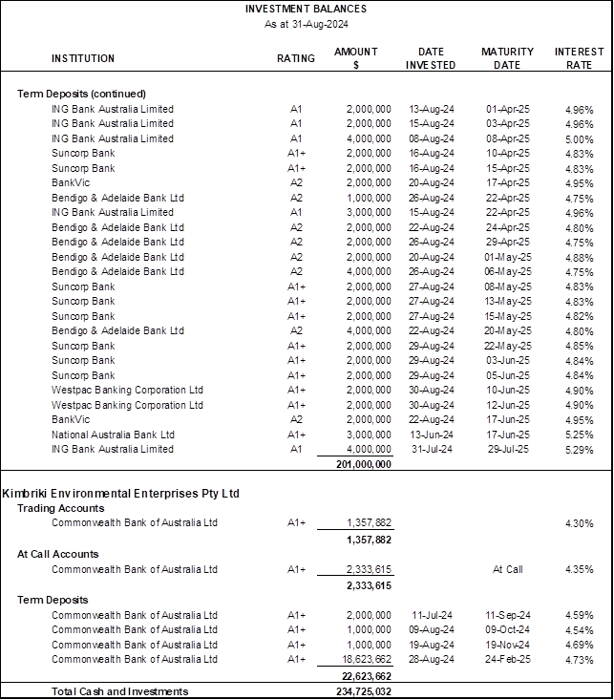Click date invested 31-Jul-24
Viewport: 614px width, 700px height.
click(432, 449)
